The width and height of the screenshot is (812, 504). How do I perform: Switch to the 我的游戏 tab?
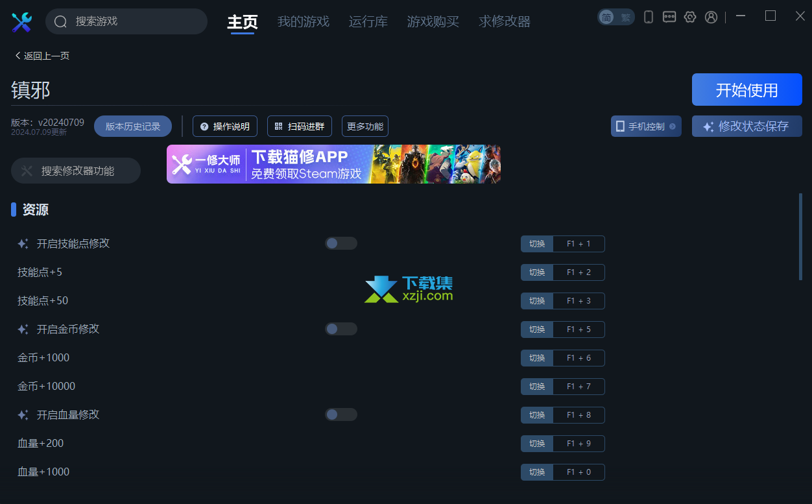(x=304, y=21)
